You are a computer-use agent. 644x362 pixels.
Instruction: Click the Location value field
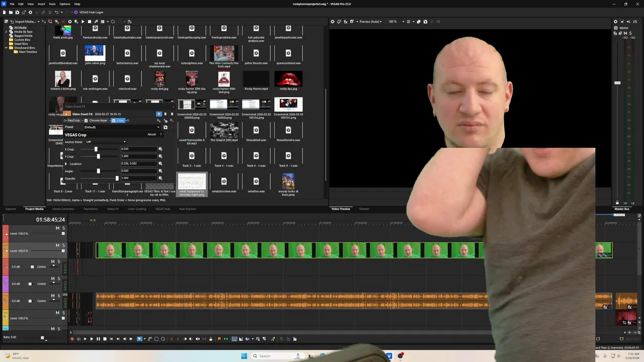click(138, 164)
